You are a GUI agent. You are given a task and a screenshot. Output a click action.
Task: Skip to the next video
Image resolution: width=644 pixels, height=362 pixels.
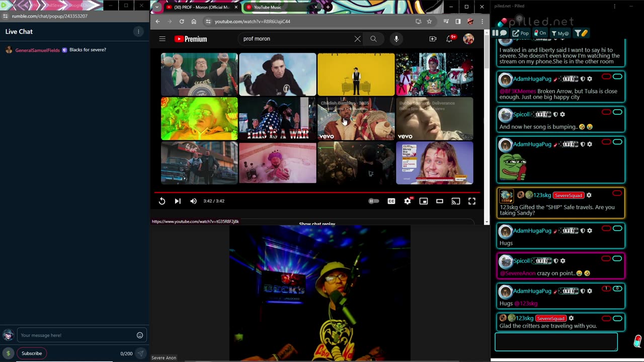[x=178, y=201]
